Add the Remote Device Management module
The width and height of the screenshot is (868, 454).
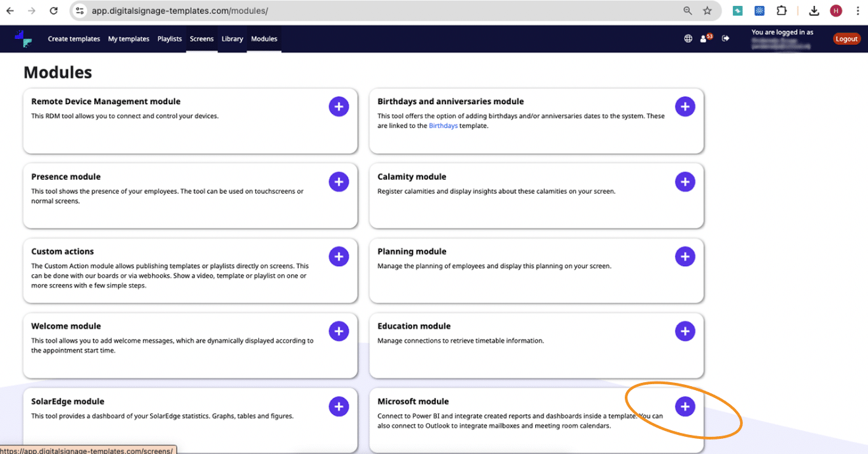[x=339, y=107]
